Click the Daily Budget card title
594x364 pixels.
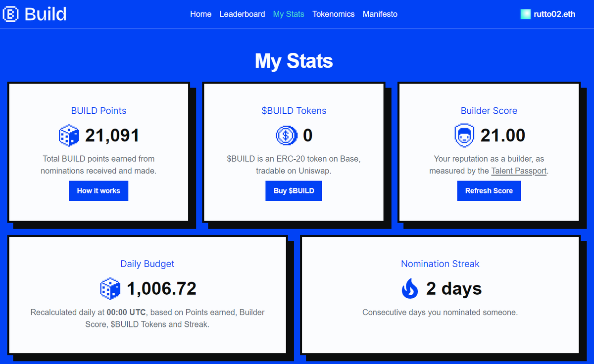148,264
